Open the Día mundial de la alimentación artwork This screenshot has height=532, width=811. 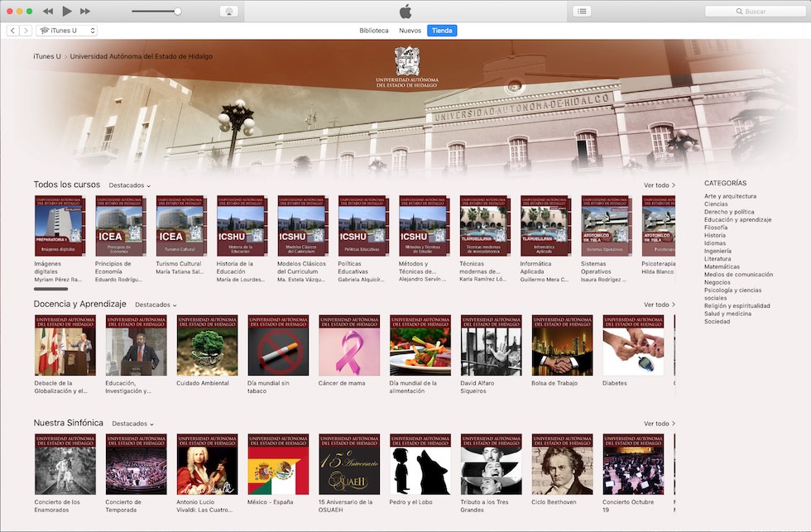[x=420, y=345]
